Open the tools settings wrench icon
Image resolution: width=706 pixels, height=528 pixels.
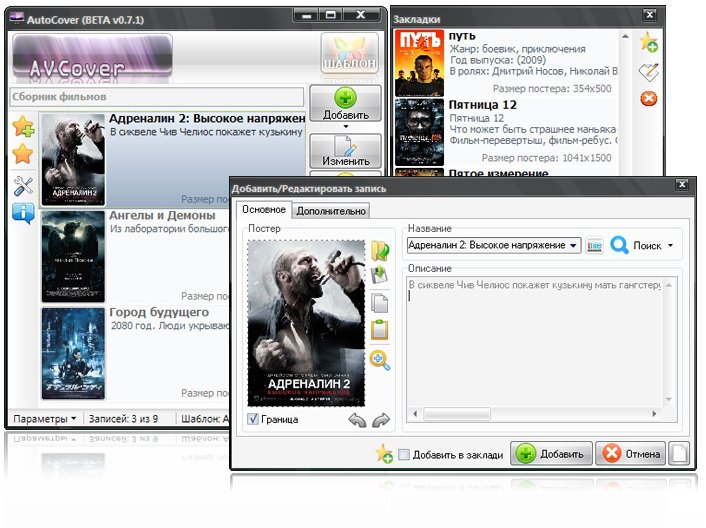tap(23, 185)
